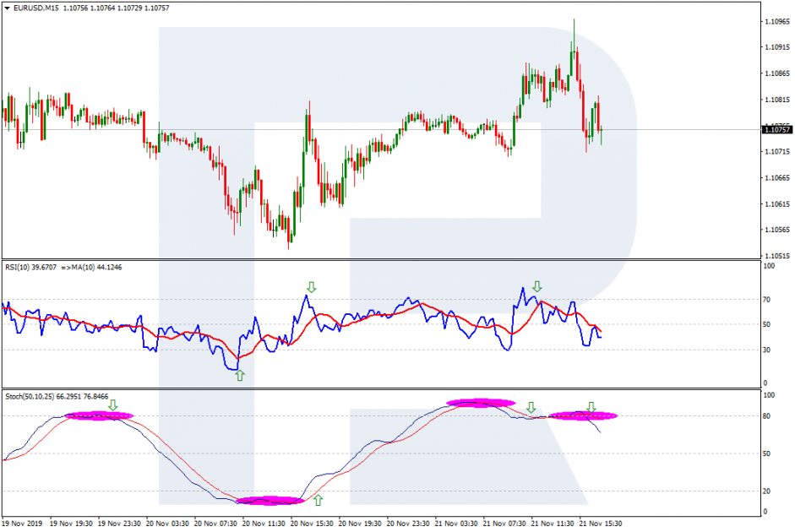
Task: Click the 80 level on Stochastic scale
Action: [x=766, y=416]
